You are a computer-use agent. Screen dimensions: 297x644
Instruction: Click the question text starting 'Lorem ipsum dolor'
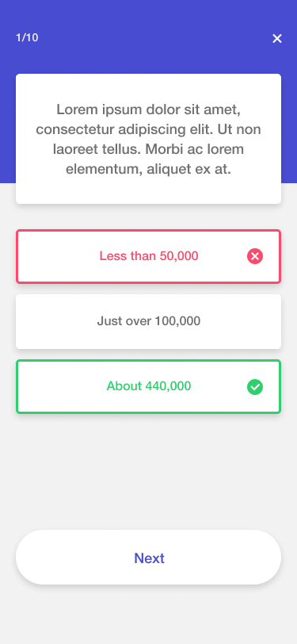(x=149, y=140)
